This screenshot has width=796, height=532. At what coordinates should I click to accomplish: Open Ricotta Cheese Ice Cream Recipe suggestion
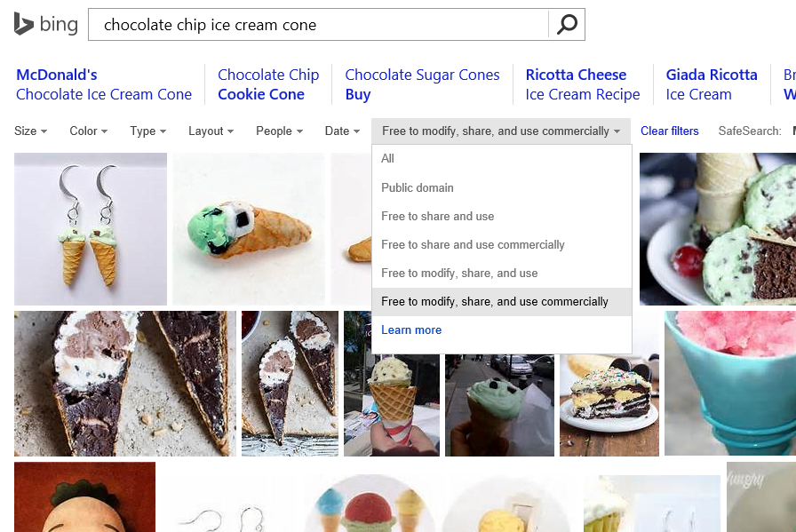click(582, 84)
